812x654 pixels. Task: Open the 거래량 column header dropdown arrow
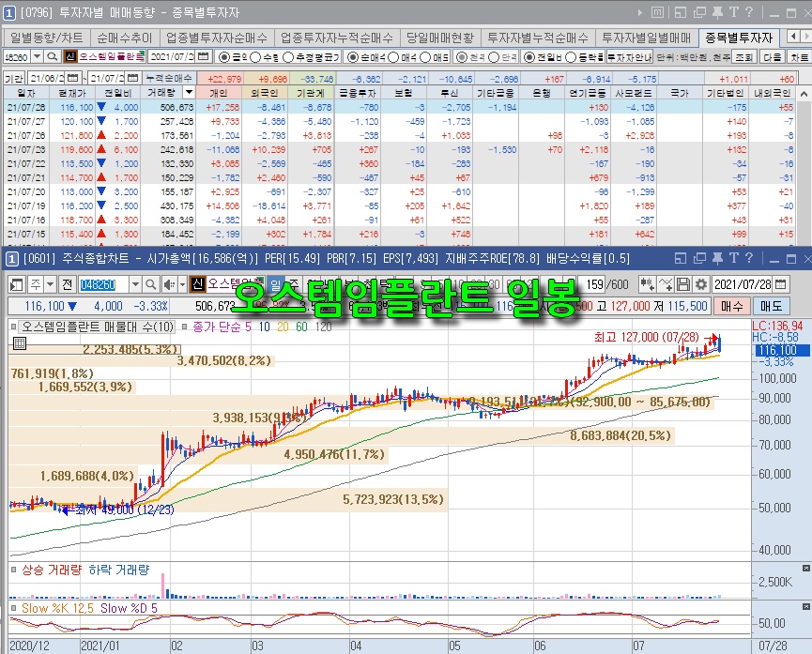tap(189, 93)
